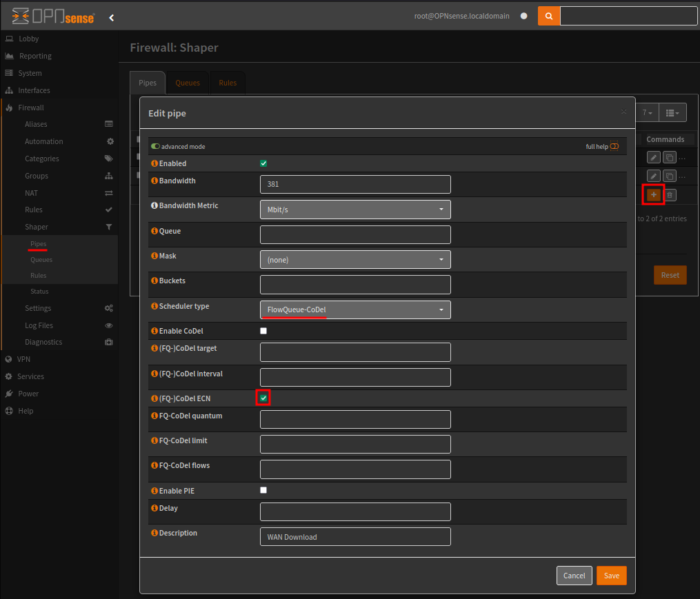Open the Aliases firewall page
700x599 pixels.
pyautogui.click(x=36, y=124)
